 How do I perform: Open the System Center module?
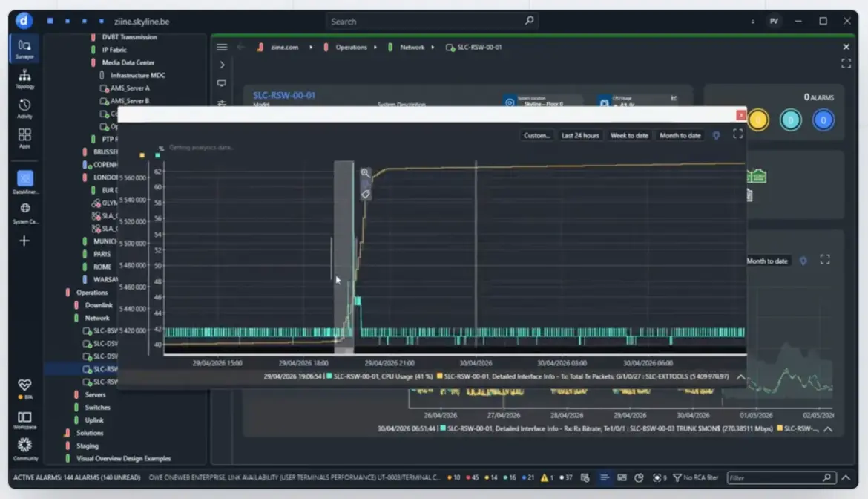click(x=24, y=212)
